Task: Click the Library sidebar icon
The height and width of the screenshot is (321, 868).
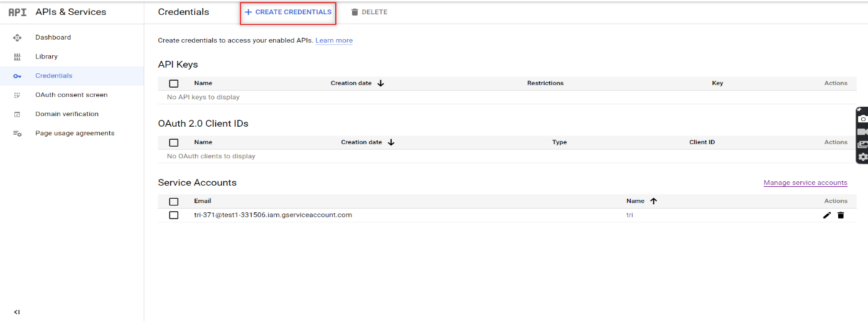Action: (x=17, y=57)
